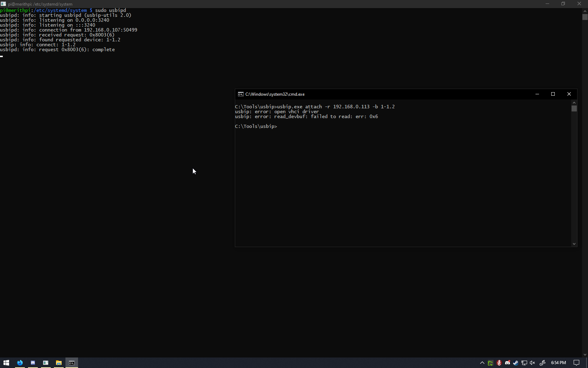Click the muted volume tray icon
Image resolution: width=588 pixels, height=368 pixels.
(x=532, y=363)
